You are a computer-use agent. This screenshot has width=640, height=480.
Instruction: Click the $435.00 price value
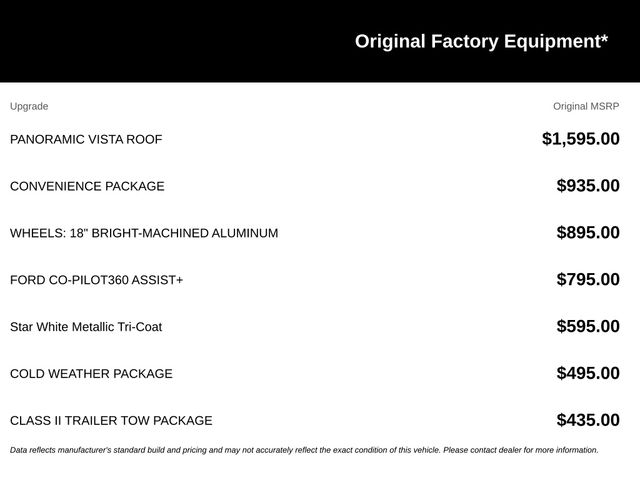[x=588, y=420]
